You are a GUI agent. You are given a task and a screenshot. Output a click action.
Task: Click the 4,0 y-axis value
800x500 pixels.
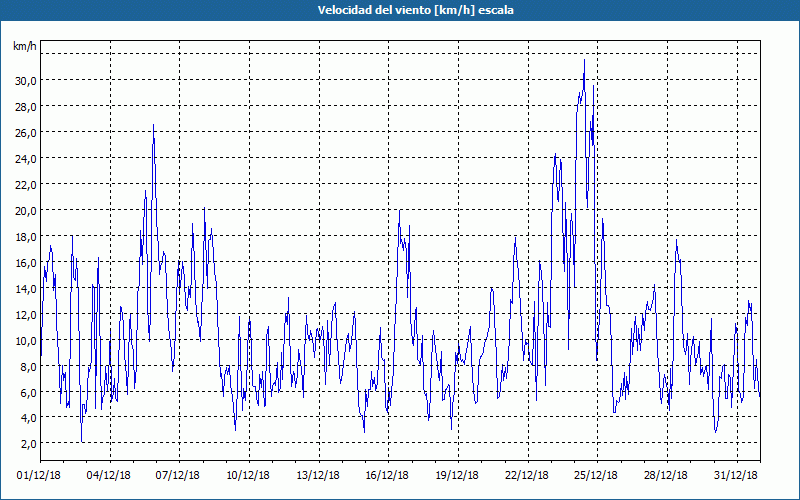[28, 418]
